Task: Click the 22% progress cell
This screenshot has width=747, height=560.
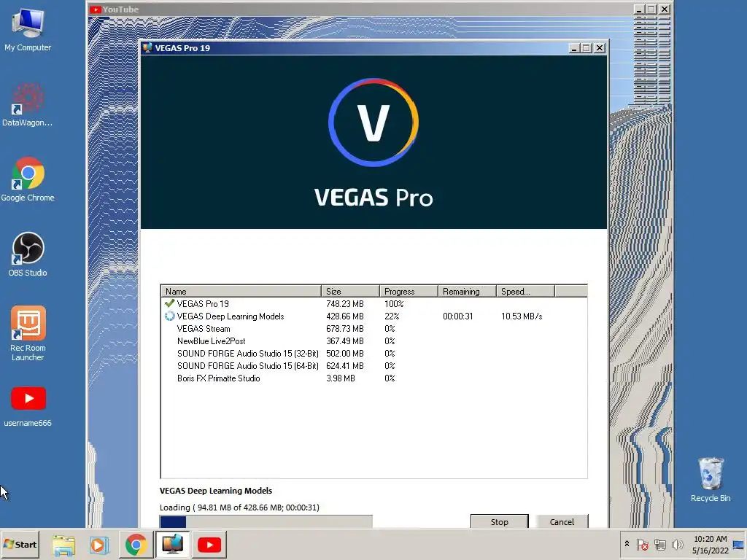Action: [392, 316]
